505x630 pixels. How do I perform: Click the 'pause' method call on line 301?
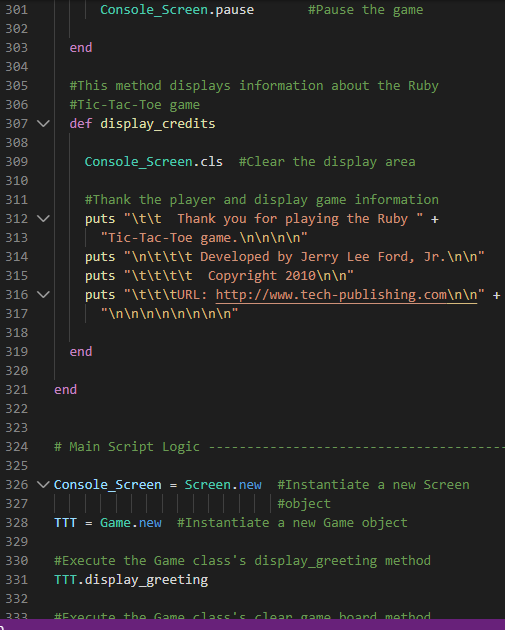click(235, 10)
